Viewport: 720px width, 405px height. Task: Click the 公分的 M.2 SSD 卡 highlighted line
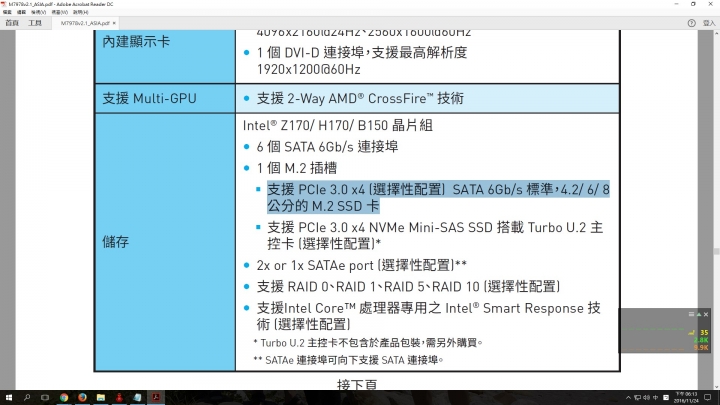point(323,206)
